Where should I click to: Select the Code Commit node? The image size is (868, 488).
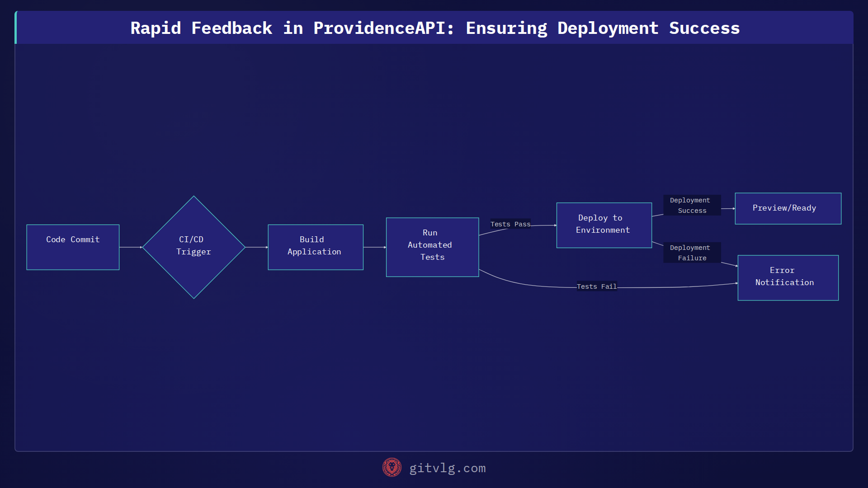point(73,247)
